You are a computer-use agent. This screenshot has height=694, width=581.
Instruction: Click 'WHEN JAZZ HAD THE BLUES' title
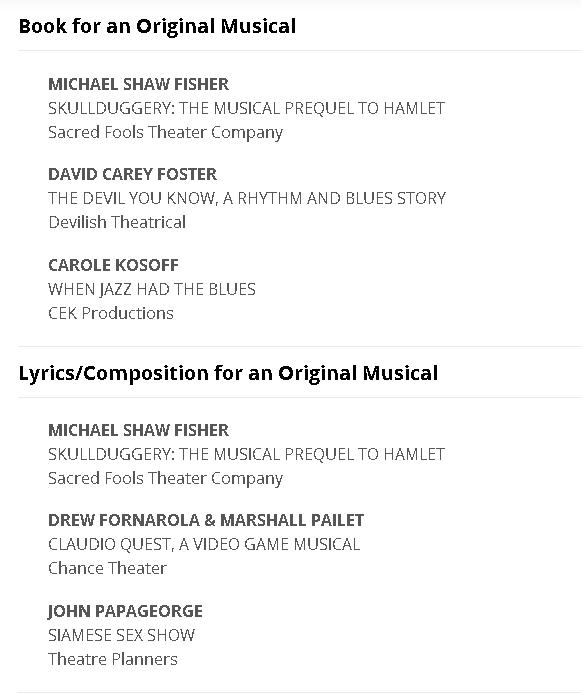tap(152, 289)
